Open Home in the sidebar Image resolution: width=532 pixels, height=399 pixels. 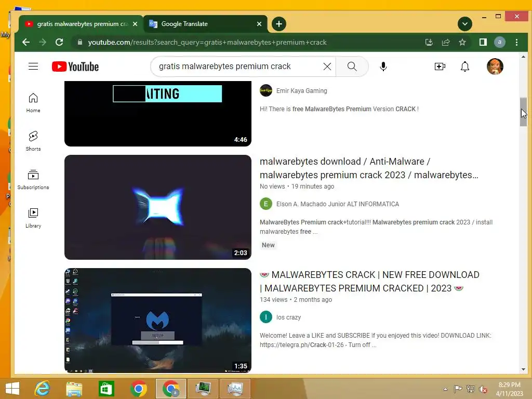[33, 103]
